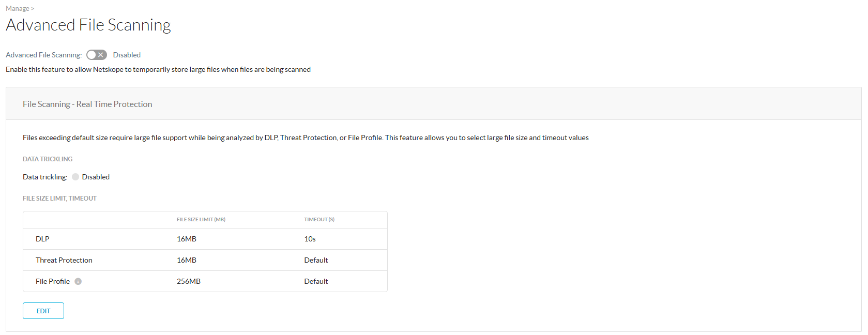Click the DLP 16MB size limit value
The image size is (868, 335).
(x=186, y=239)
